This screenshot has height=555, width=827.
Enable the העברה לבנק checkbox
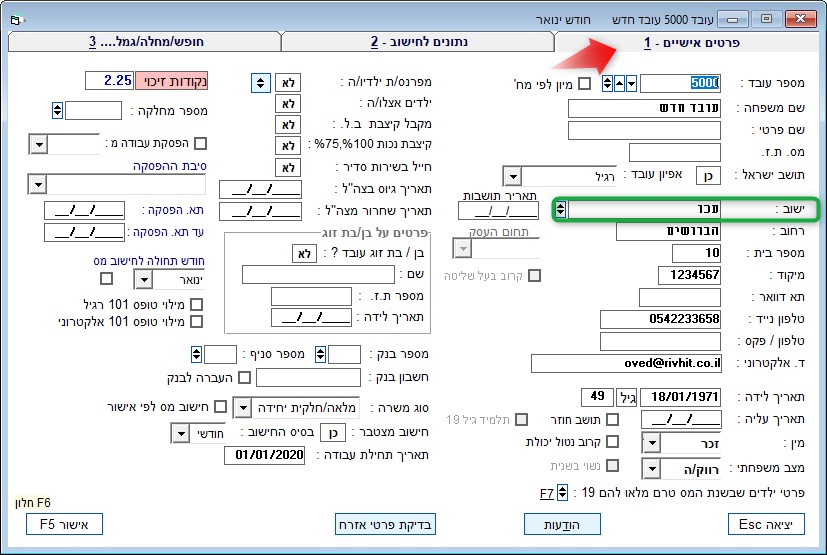(244, 378)
